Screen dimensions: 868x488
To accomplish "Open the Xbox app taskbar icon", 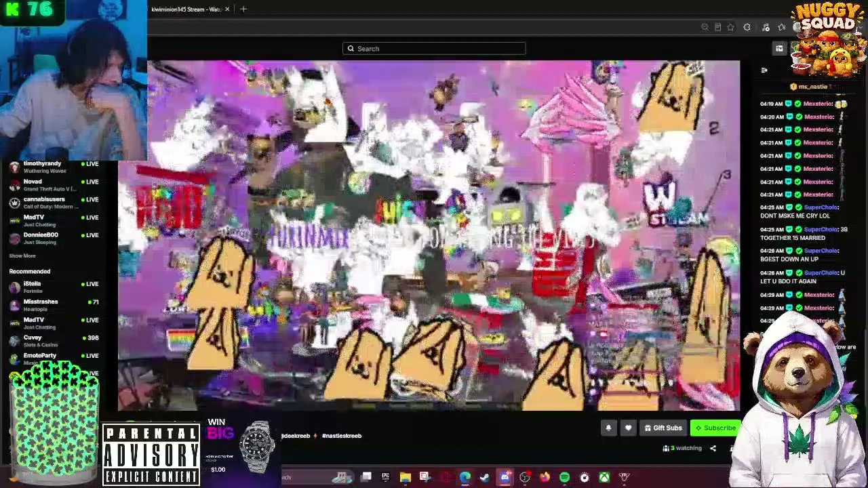I will pos(604,477).
